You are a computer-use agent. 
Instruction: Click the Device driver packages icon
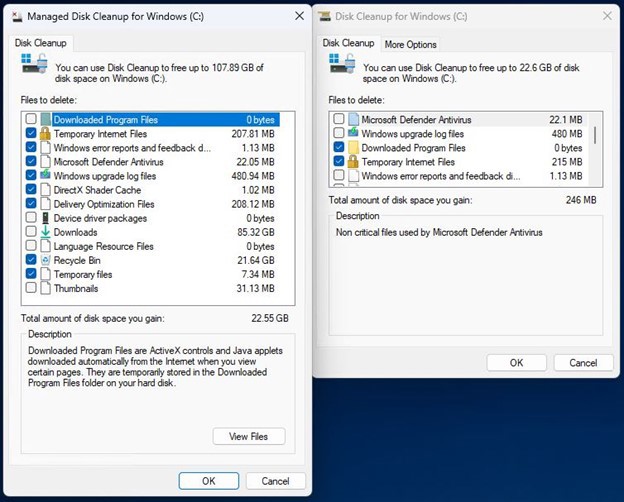[45, 218]
